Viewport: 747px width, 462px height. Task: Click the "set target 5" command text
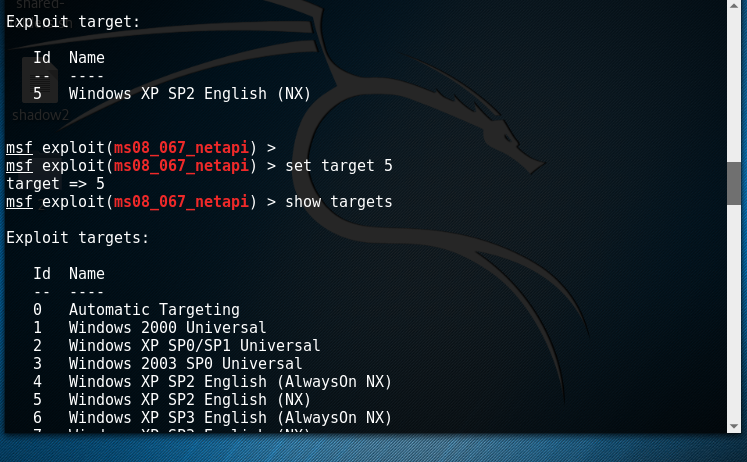click(339, 166)
